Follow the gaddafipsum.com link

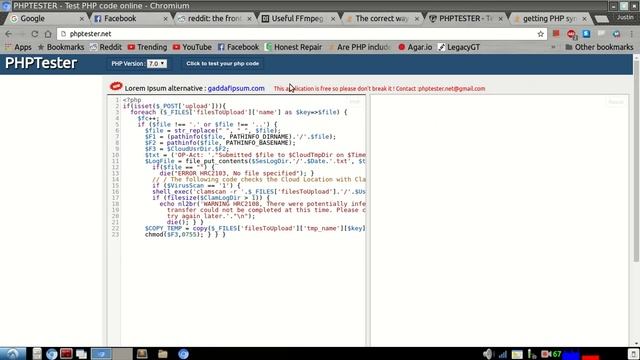tap(236, 89)
